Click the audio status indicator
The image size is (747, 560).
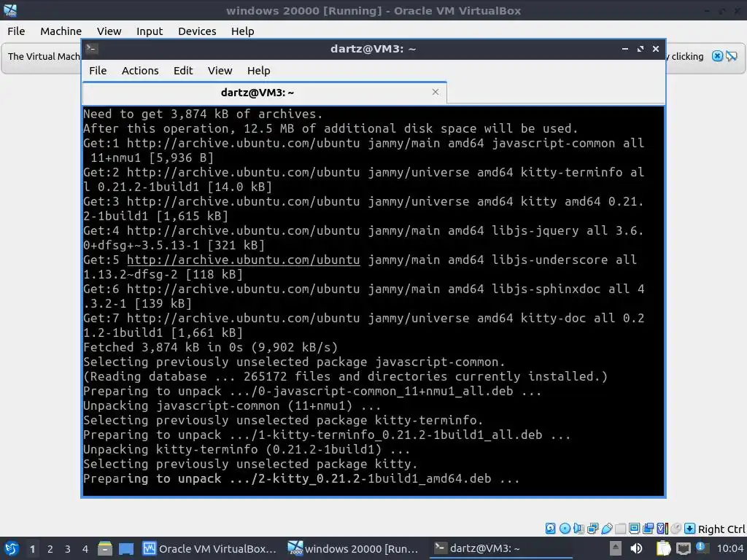578,528
